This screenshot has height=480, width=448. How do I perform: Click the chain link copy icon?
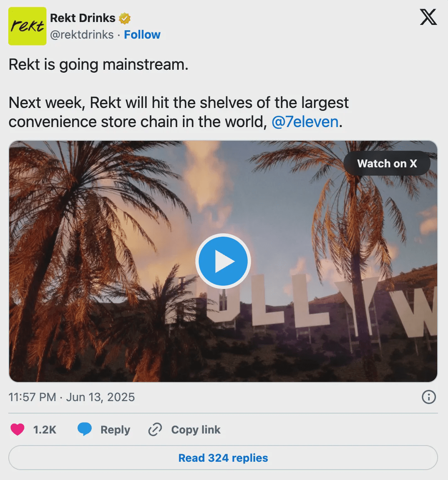coord(155,430)
